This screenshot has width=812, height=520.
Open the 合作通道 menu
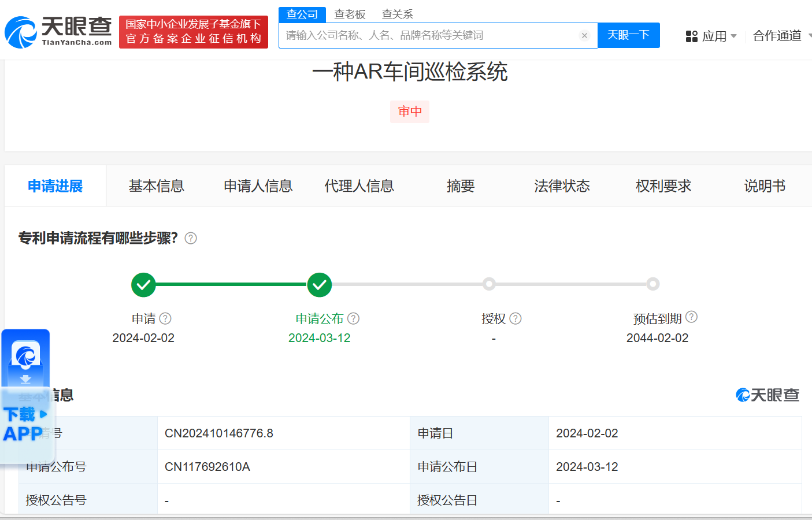point(777,36)
